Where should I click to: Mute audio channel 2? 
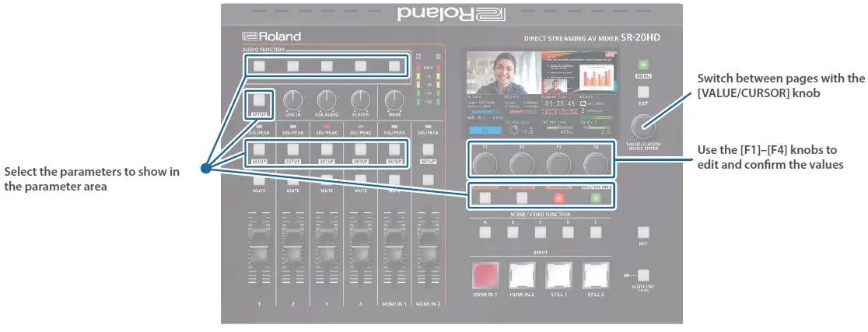point(293,180)
